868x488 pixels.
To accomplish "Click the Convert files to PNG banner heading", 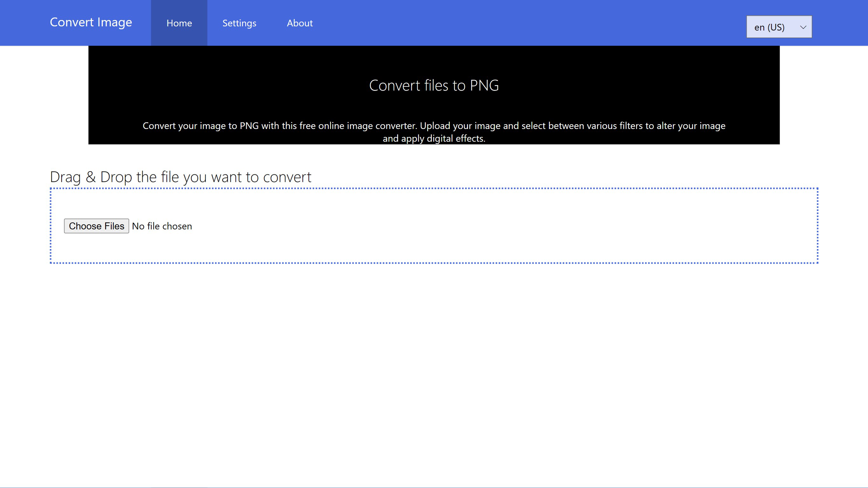I will pyautogui.click(x=434, y=85).
